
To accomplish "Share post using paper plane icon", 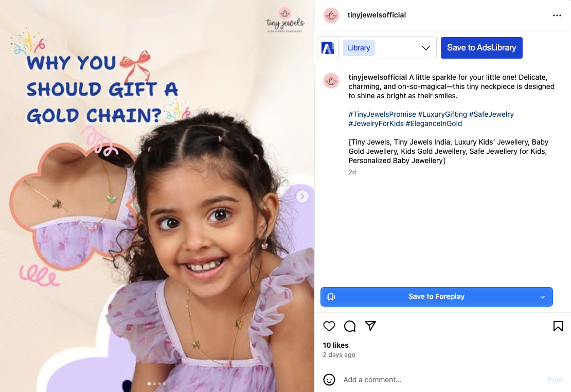I will tap(370, 326).
